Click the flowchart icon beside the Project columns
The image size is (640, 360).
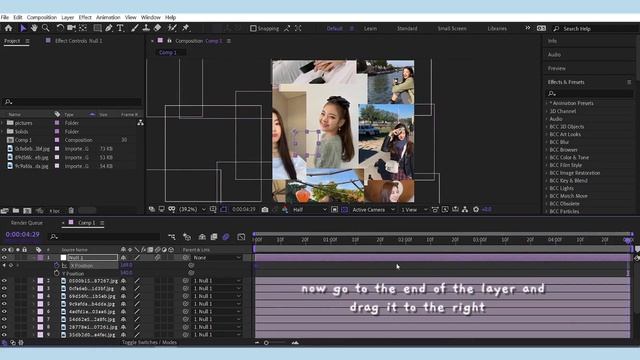tap(140, 122)
